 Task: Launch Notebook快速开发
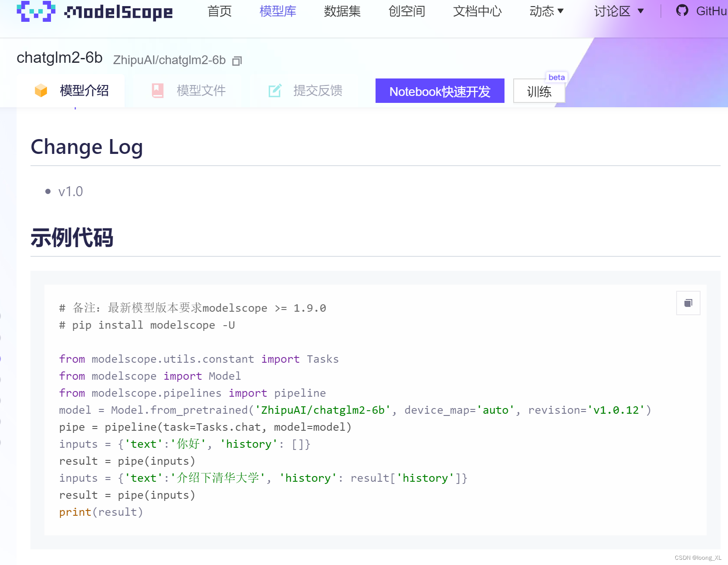(440, 91)
